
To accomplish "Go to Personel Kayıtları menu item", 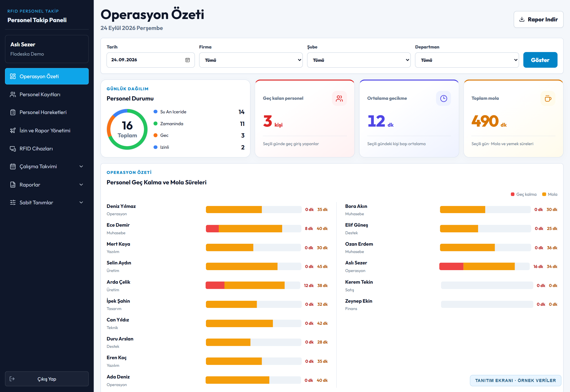I will [47, 94].
